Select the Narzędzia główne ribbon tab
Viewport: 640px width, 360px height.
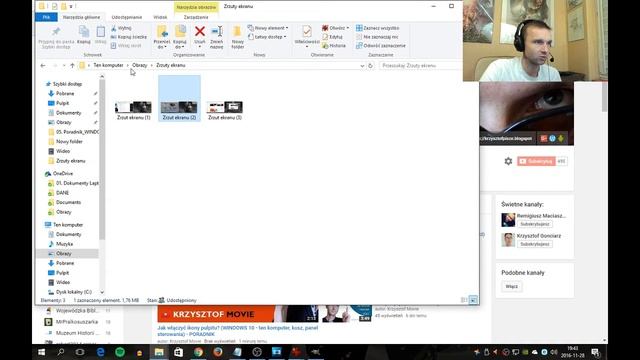click(x=81, y=17)
